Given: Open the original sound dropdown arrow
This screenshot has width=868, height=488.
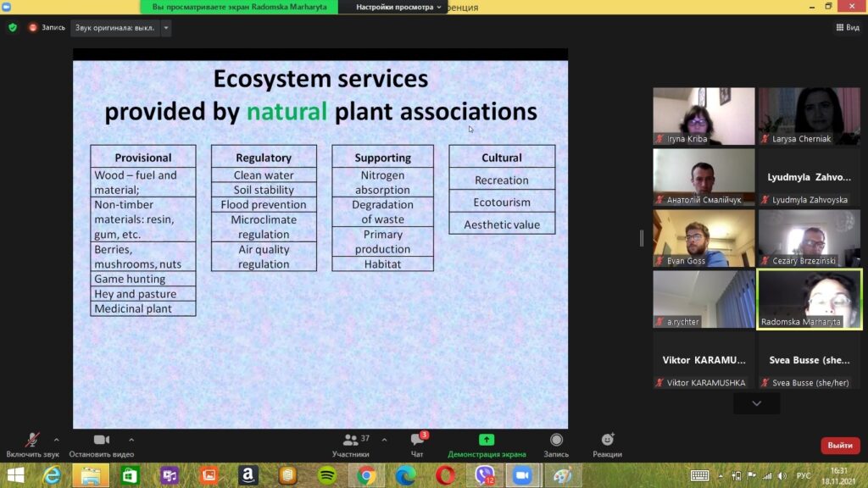Looking at the screenshot, I should click(x=165, y=27).
